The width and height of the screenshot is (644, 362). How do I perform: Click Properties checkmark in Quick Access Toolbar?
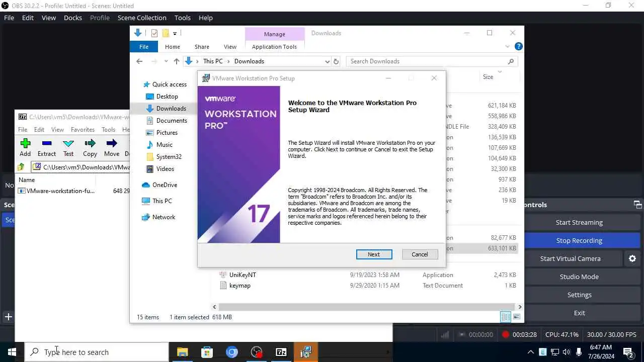154,33
